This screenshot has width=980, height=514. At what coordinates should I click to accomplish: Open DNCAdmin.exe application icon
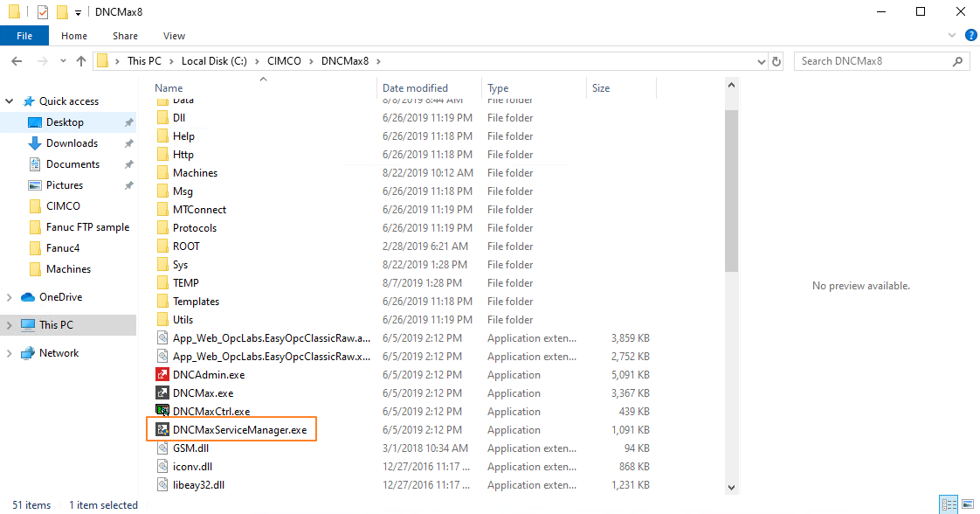pos(162,374)
